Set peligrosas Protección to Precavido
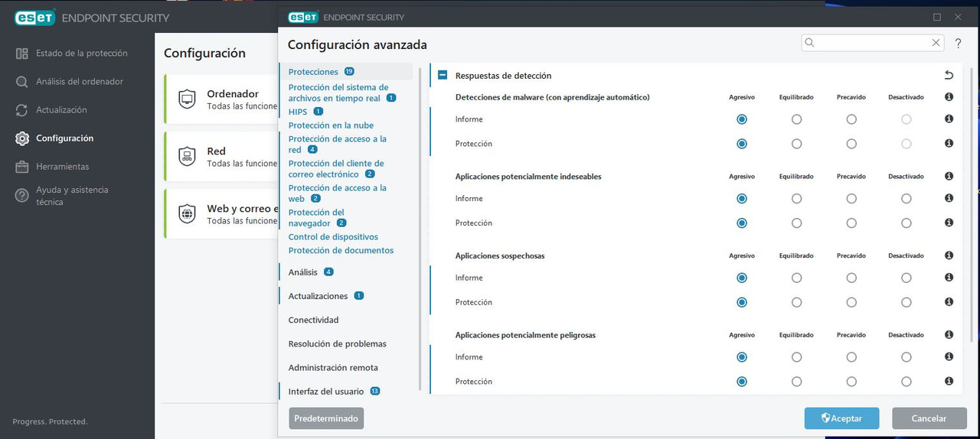 (x=851, y=382)
